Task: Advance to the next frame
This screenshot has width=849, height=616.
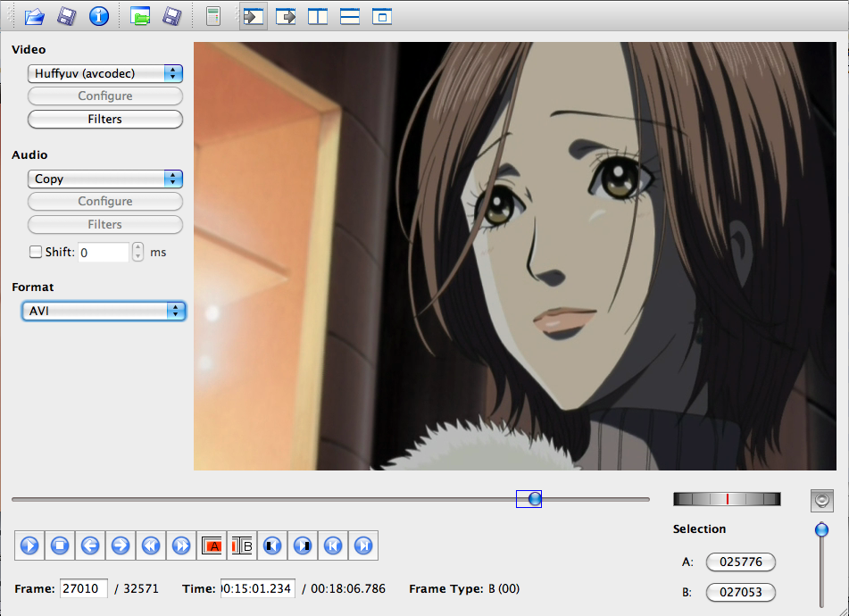Action: pos(121,545)
